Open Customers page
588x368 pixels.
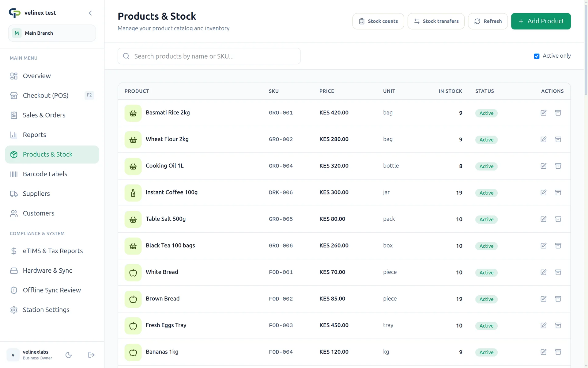pyautogui.click(x=52, y=213)
